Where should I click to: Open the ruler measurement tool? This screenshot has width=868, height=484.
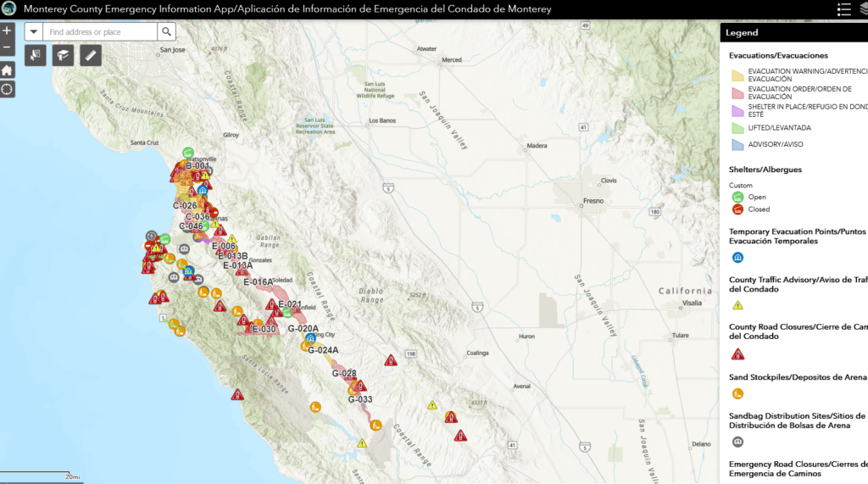click(91, 56)
